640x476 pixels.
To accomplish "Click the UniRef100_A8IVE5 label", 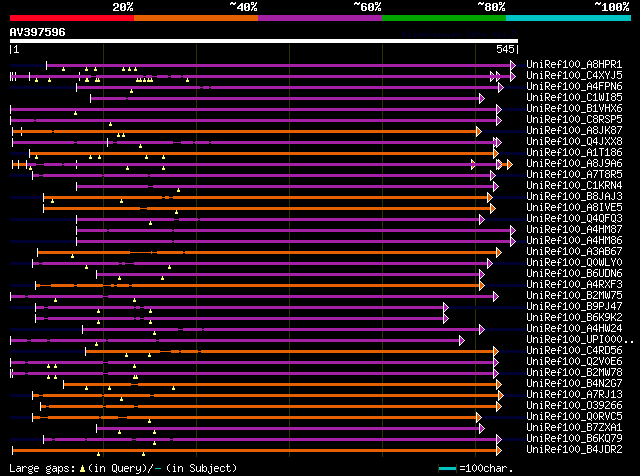I will [x=574, y=208].
